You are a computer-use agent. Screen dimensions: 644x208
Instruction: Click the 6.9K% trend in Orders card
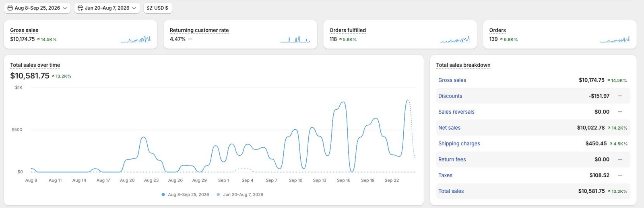509,39
